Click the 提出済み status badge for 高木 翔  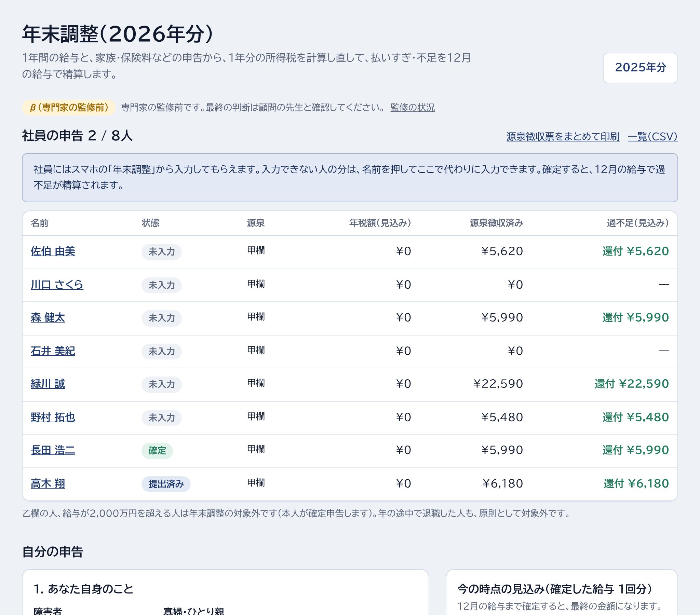coord(166,484)
